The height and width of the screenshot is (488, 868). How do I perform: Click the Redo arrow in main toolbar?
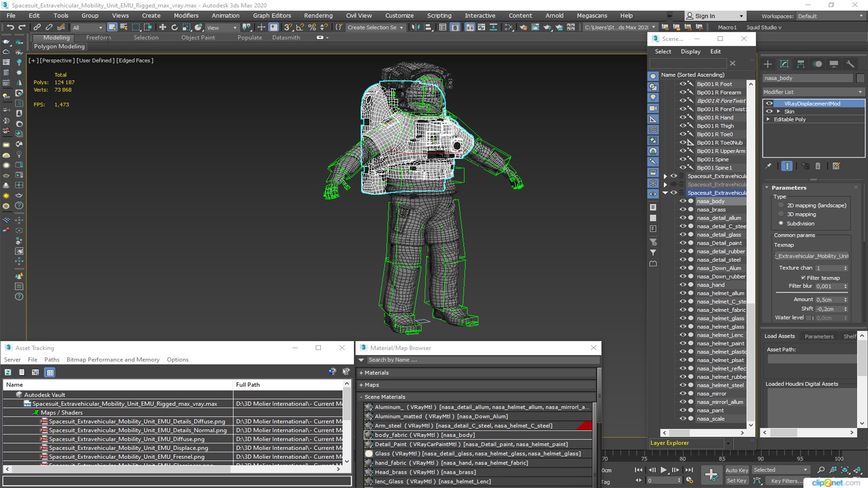click(21, 27)
